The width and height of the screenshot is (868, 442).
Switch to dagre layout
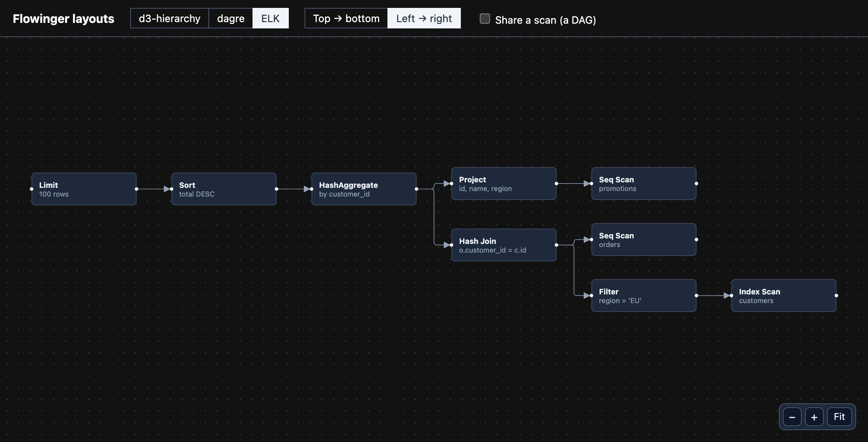[x=231, y=18]
